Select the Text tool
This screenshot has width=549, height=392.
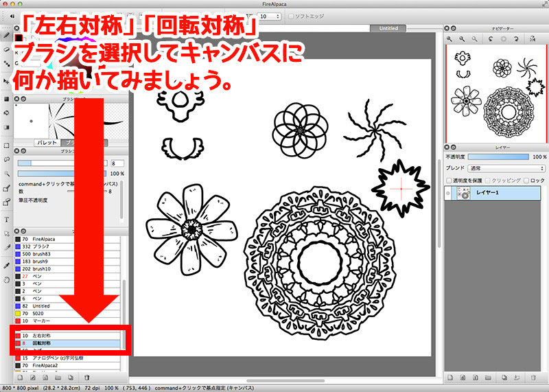(x=6, y=220)
